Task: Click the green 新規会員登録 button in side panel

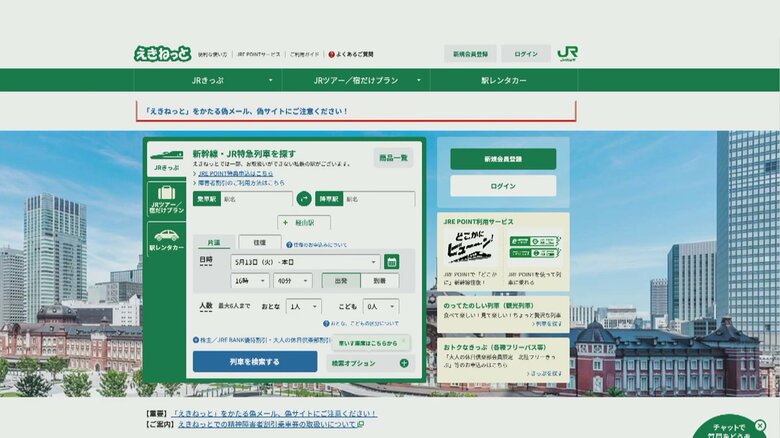Action: [502, 159]
